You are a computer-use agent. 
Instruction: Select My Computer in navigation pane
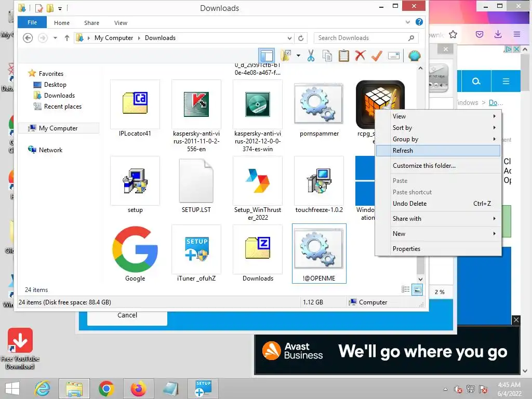58,128
